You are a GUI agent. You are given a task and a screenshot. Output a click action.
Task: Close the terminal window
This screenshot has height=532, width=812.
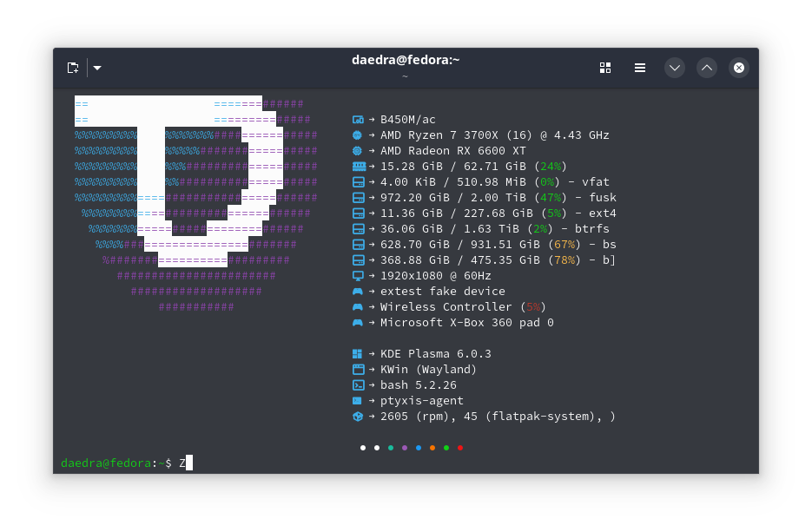point(738,68)
